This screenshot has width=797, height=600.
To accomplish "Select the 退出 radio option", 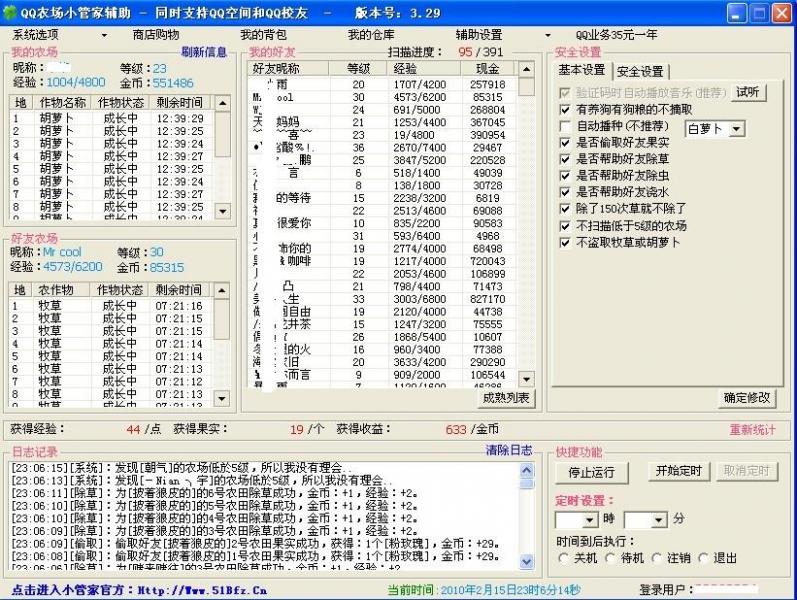I will (x=703, y=558).
